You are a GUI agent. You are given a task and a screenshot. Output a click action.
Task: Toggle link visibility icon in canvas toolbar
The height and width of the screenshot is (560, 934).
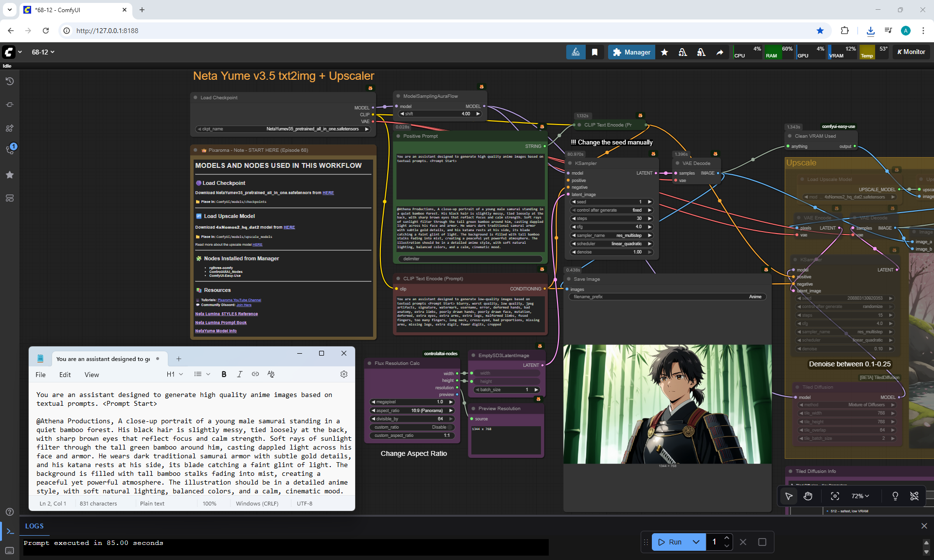[914, 496]
